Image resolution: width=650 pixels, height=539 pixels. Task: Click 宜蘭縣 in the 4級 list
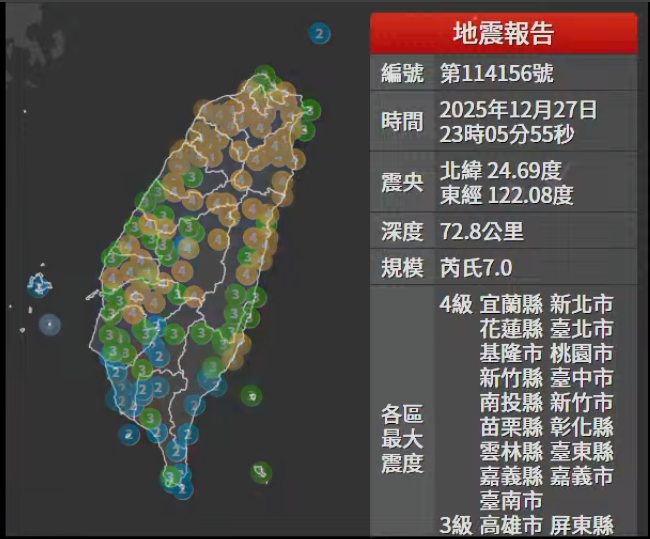[x=511, y=304]
